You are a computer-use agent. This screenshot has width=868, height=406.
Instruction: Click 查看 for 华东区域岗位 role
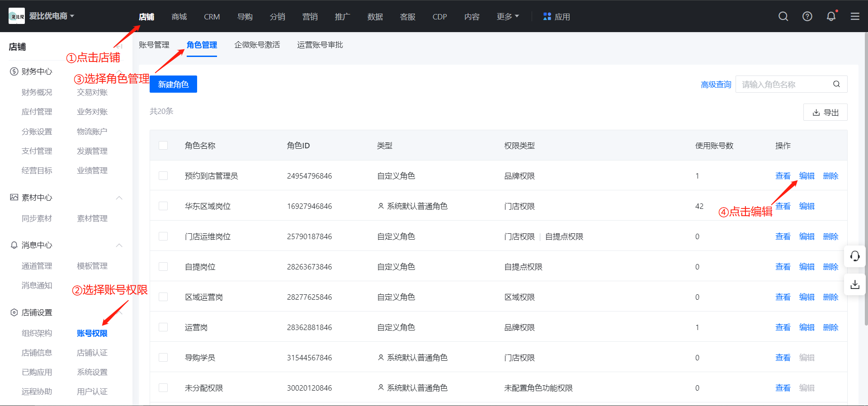click(783, 206)
